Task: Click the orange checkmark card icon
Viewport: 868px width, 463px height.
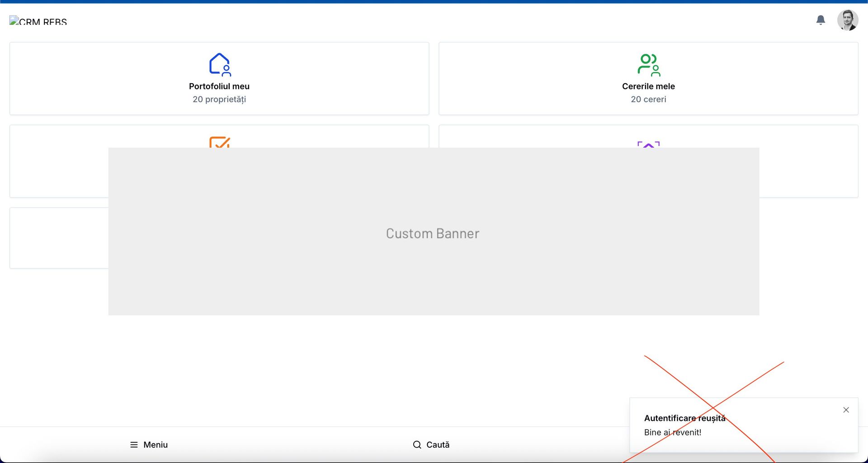Action: coord(220,142)
